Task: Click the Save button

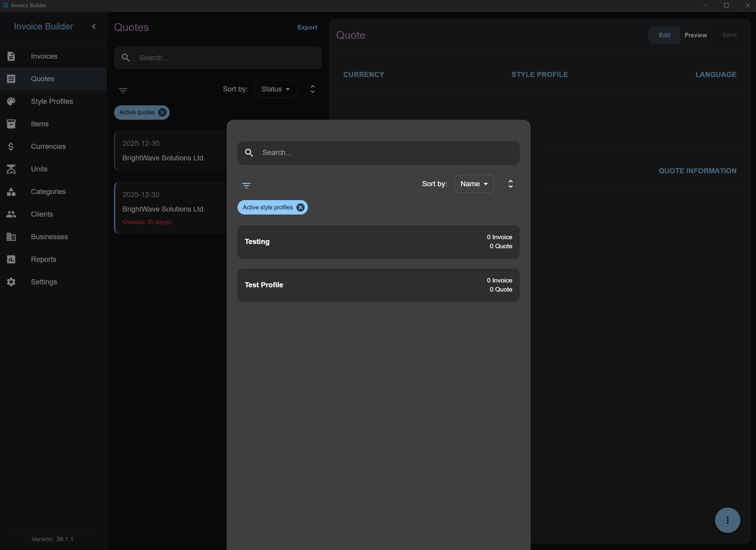Action: click(x=729, y=35)
